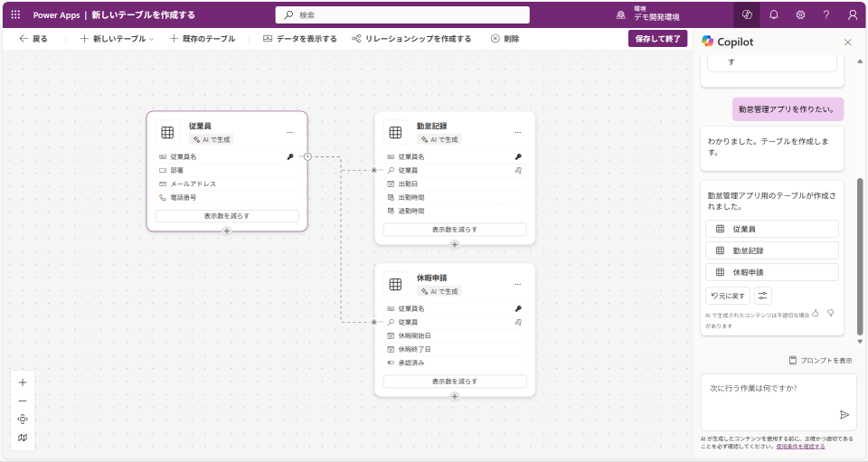Select the 出勤日 column in 勤怠記録
The image size is (868, 462).
455,184
